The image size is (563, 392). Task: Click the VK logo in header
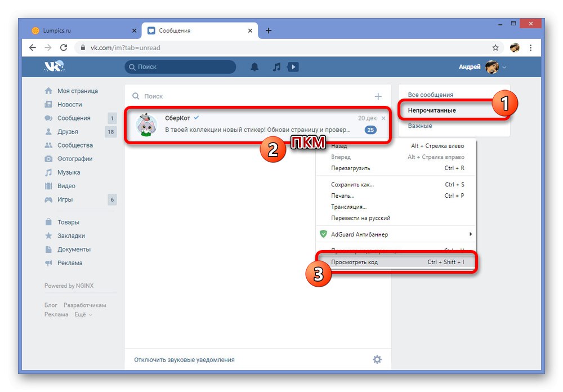54,66
